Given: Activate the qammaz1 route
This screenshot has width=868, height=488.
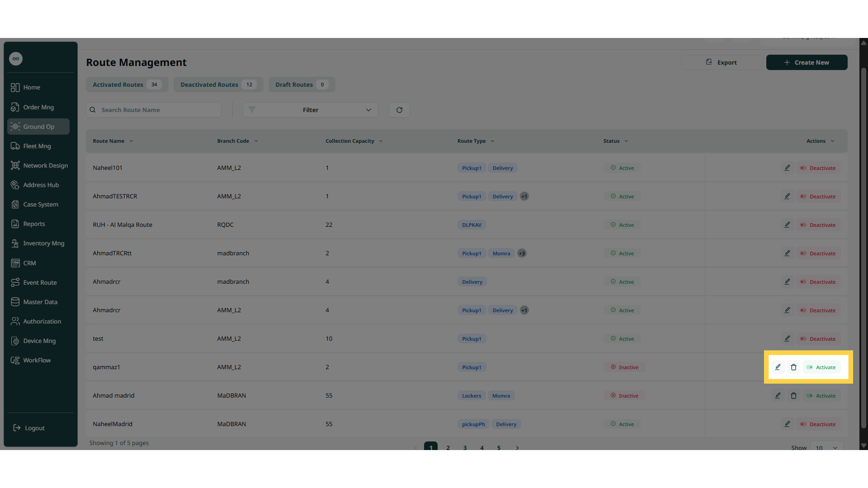Looking at the screenshot, I should (x=821, y=367).
